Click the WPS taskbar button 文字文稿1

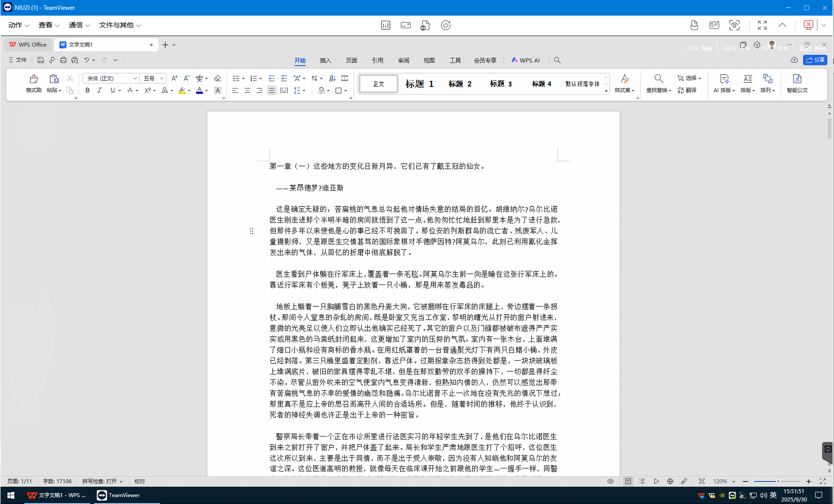56,495
